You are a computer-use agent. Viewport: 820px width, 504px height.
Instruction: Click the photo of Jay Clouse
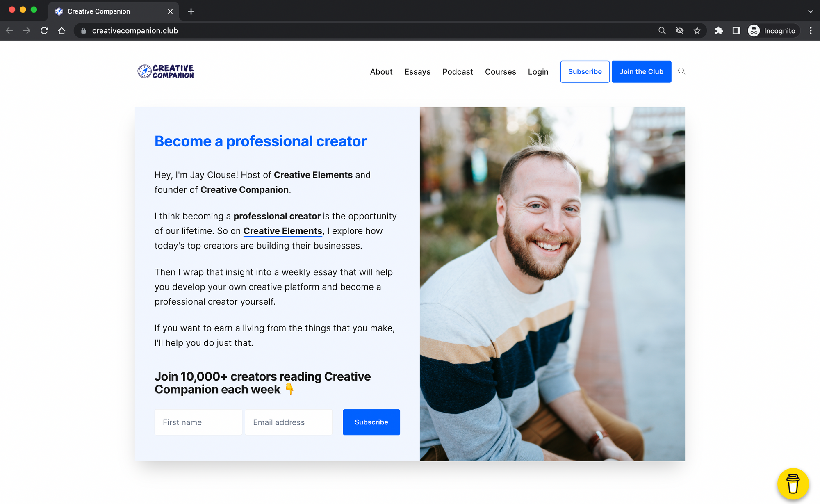tap(552, 284)
